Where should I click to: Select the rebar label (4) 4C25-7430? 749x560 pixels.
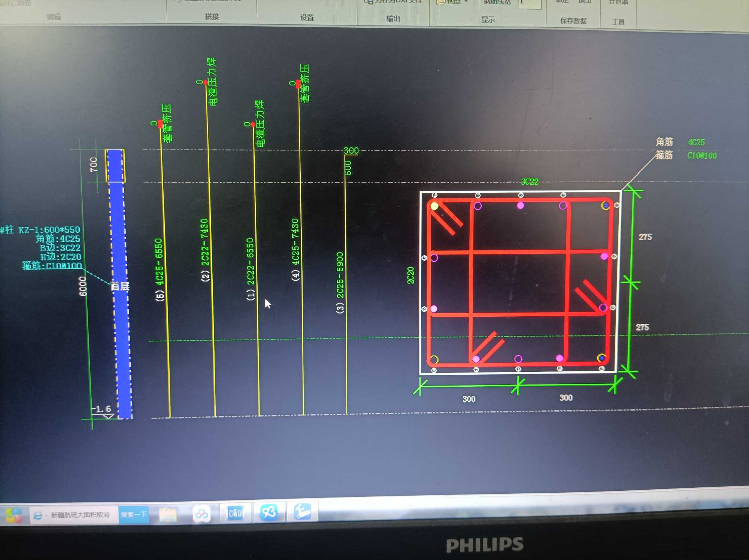point(295,249)
